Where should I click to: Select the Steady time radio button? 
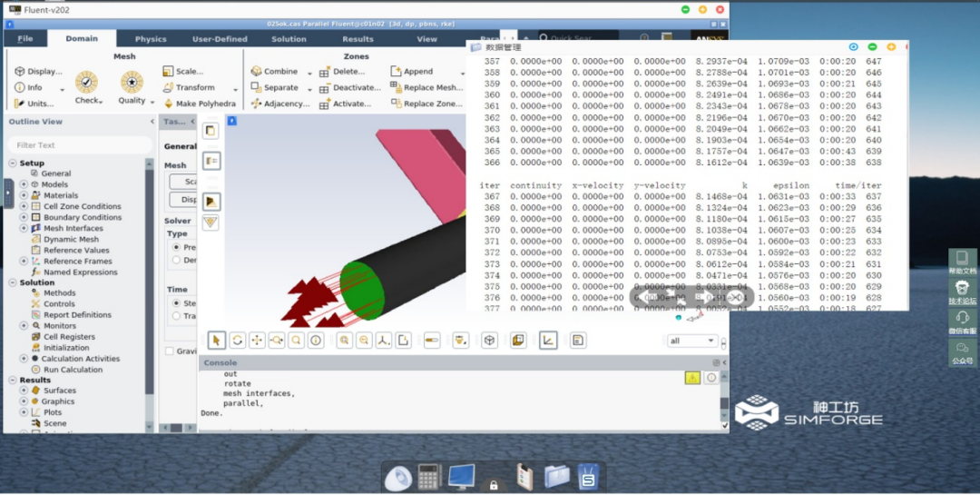pyautogui.click(x=176, y=302)
